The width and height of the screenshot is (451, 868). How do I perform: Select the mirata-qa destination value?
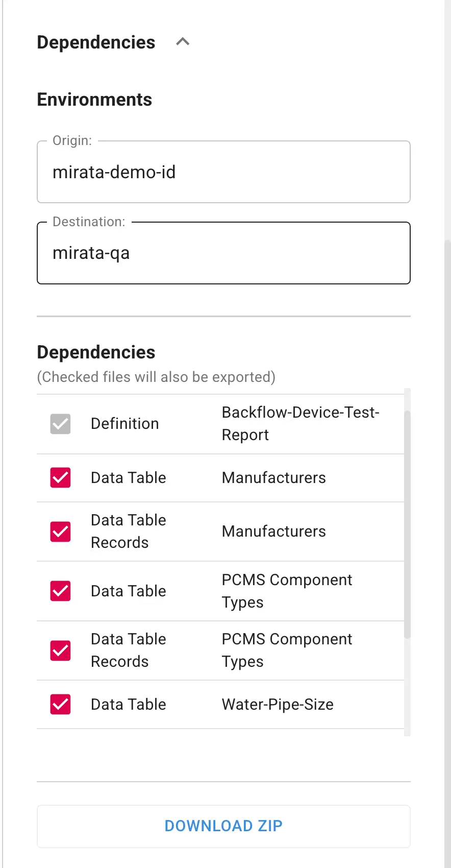[x=91, y=253]
